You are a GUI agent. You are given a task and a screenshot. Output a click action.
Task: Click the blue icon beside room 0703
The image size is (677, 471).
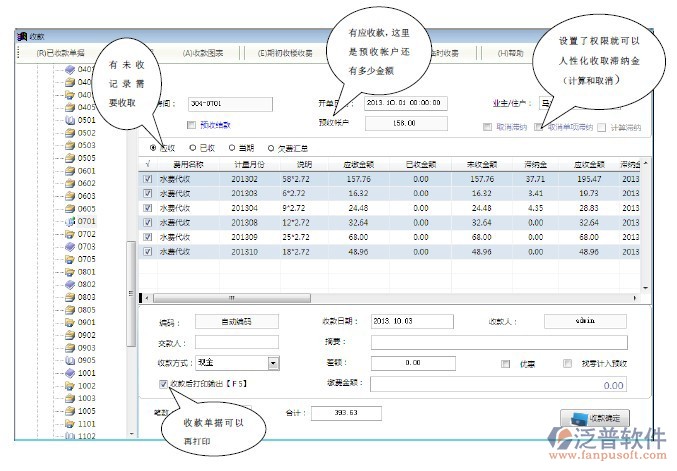click(x=70, y=247)
